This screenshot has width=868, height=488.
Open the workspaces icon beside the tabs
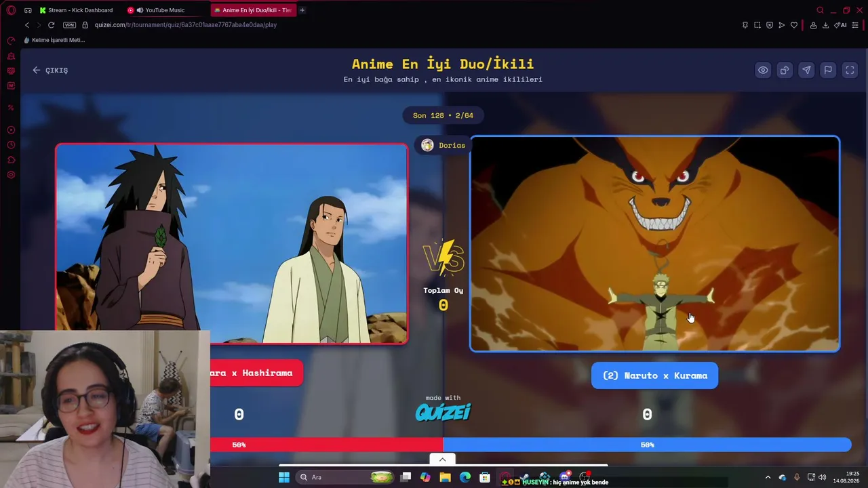click(28, 10)
